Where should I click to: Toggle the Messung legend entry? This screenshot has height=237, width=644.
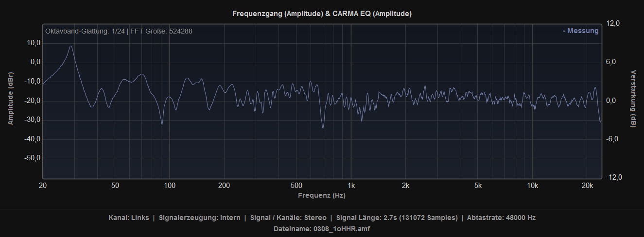point(581,31)
